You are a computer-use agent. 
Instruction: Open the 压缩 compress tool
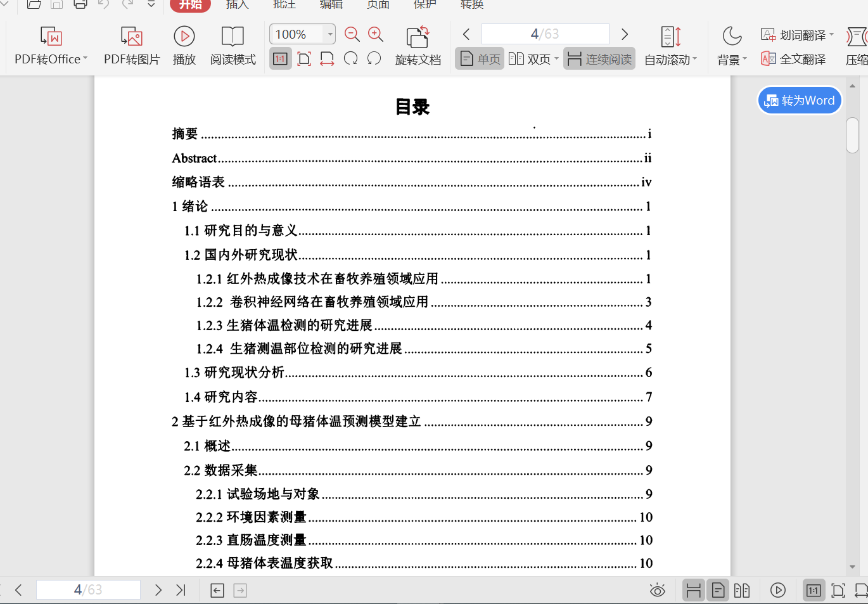[x=857, y=46]
